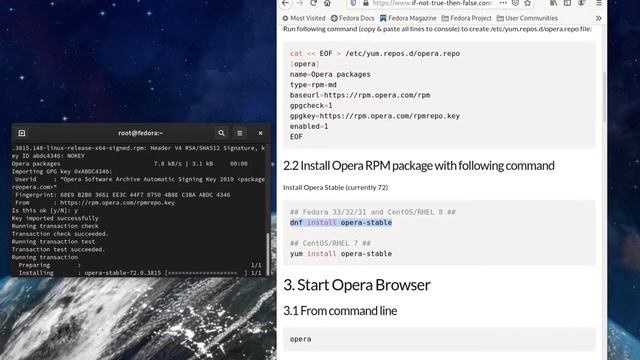Viewport: 640px width, 360px height.
Task: Click terminal 'Is this ok [y/N]: y' line
Action: (x=45, y=211)
